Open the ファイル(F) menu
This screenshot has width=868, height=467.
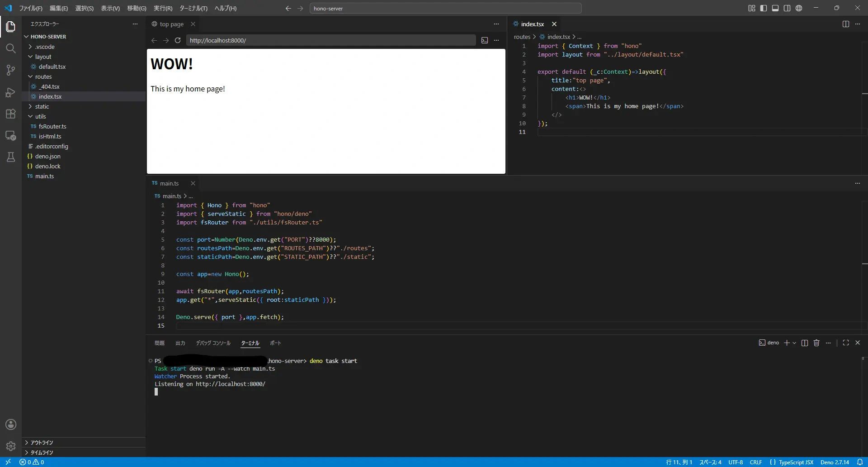point(31,8)
